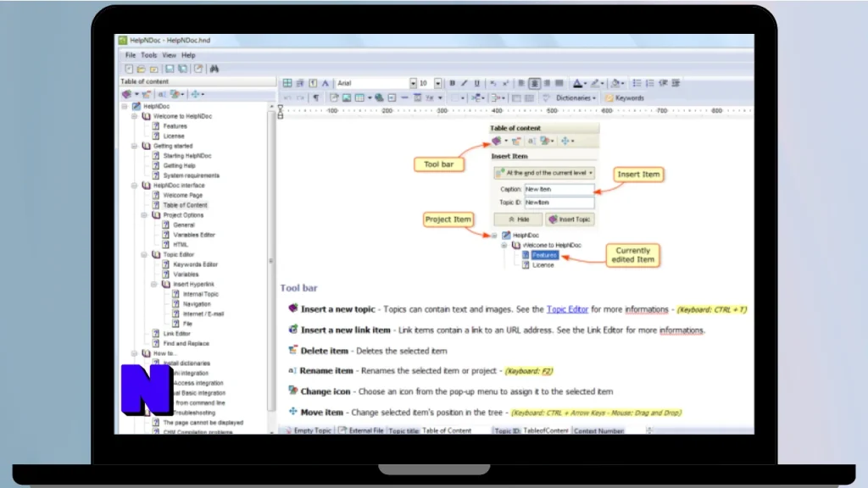The image size is (868, 488).
Task: Select Starting HelpNDoc topic
Action: click(x=187, y=156)
